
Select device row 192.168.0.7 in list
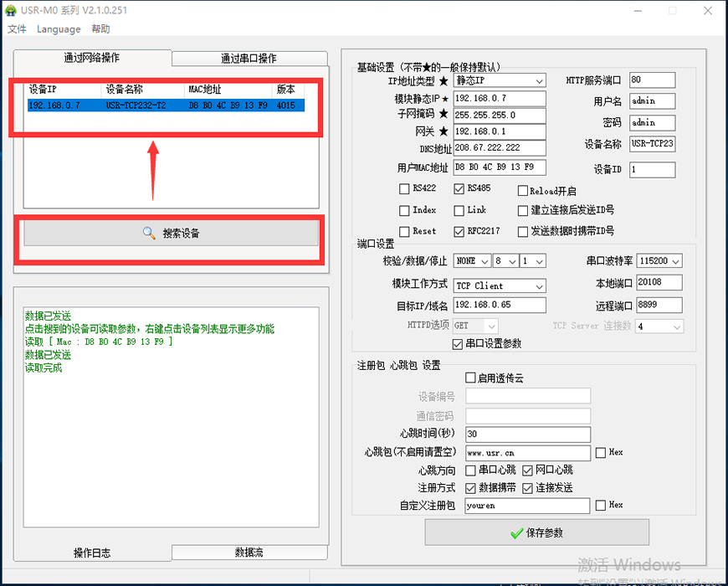(x=166, y=105)
